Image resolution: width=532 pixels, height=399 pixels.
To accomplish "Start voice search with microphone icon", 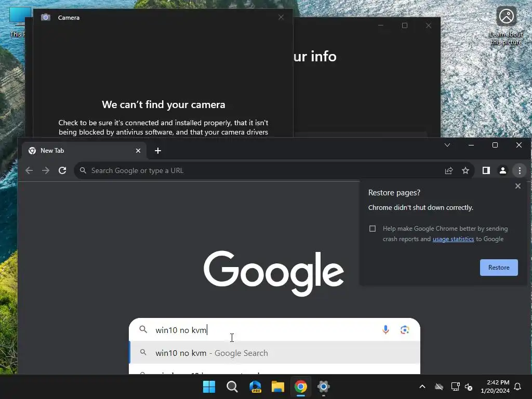I will click(x=386, y=330).
